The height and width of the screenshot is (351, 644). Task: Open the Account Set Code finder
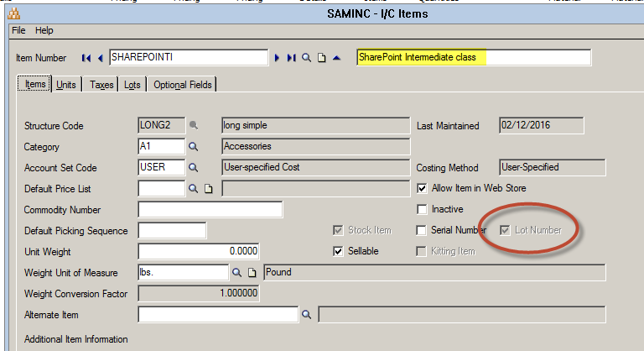pyautogui.click(x=193, y=167)
